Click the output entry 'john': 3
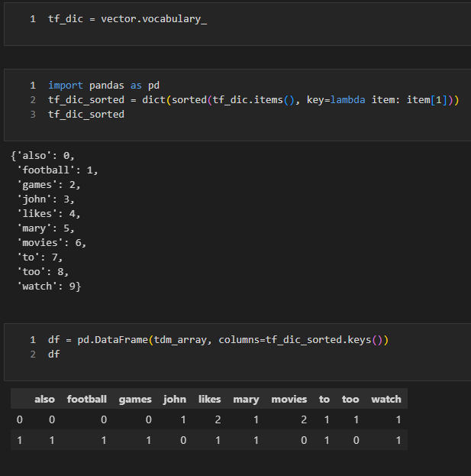 [46, 199]
